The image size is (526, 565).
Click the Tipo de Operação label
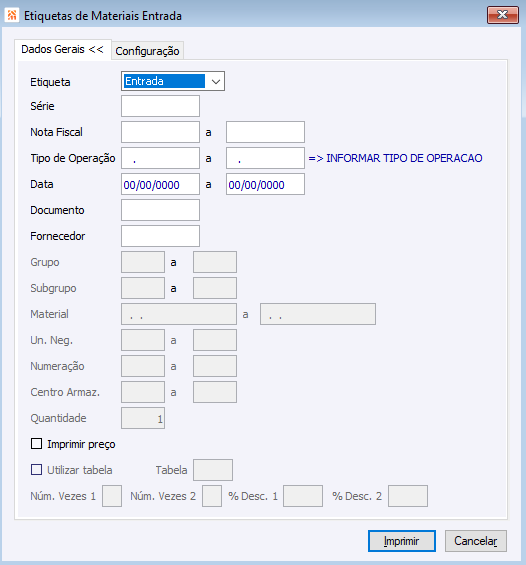click(73, 158)
